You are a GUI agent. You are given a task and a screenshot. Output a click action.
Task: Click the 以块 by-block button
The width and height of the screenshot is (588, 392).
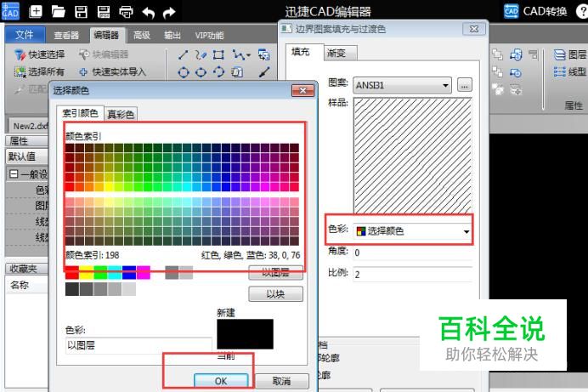[x=275, y=294]
